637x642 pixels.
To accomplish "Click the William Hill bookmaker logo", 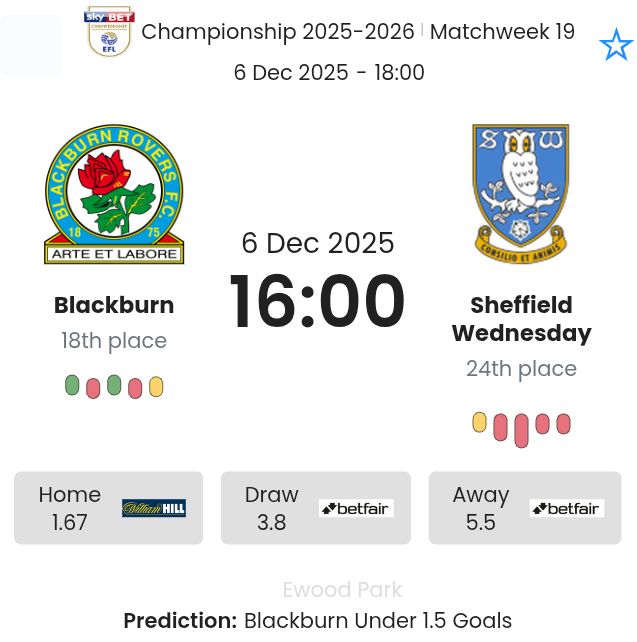I will (x=154, y=508).
